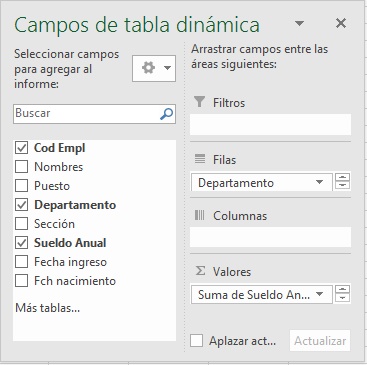Enable the Aplazar actualización checkbox
Image resolution: width=367 pixels, height=365 pixels.
pos(196,341)
